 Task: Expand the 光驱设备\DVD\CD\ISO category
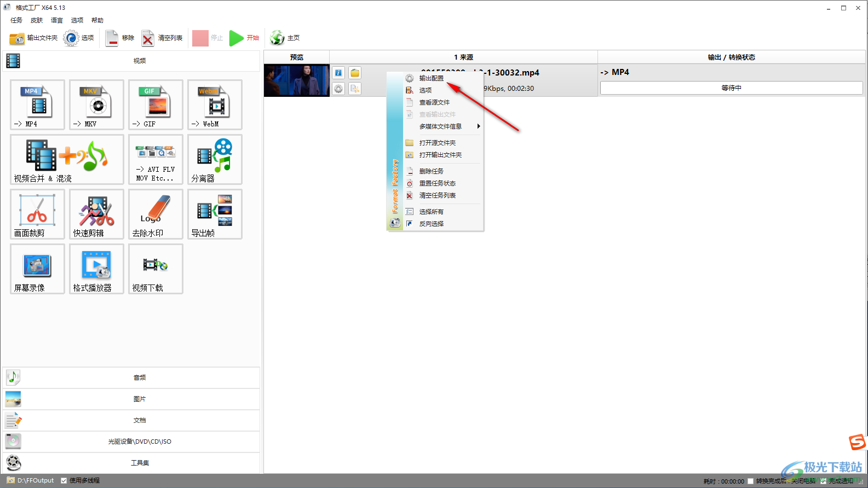[x=131, y=441]
